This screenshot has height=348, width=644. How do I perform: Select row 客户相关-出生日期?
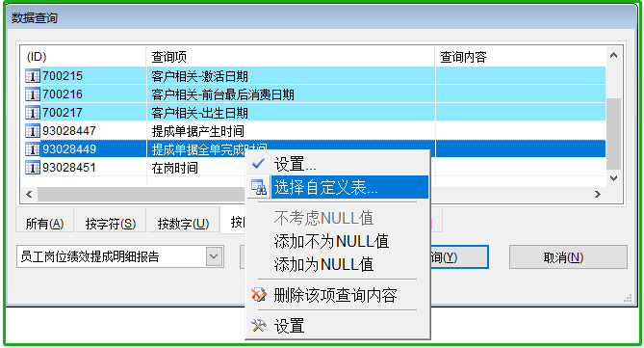tap(314, 113)
